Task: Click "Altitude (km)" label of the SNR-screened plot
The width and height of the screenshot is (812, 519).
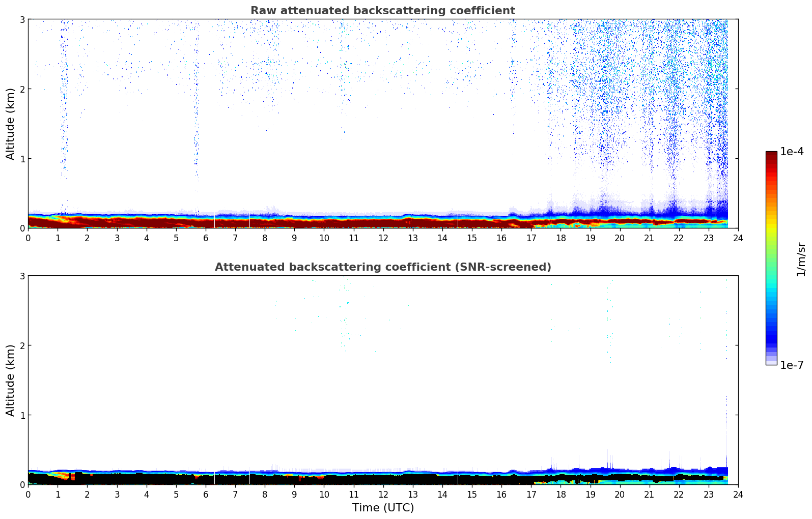Action: [x=11, y=380]
